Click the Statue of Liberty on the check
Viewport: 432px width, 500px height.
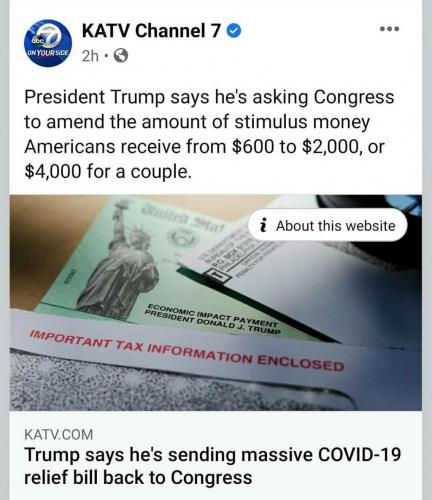coord(122,263)
